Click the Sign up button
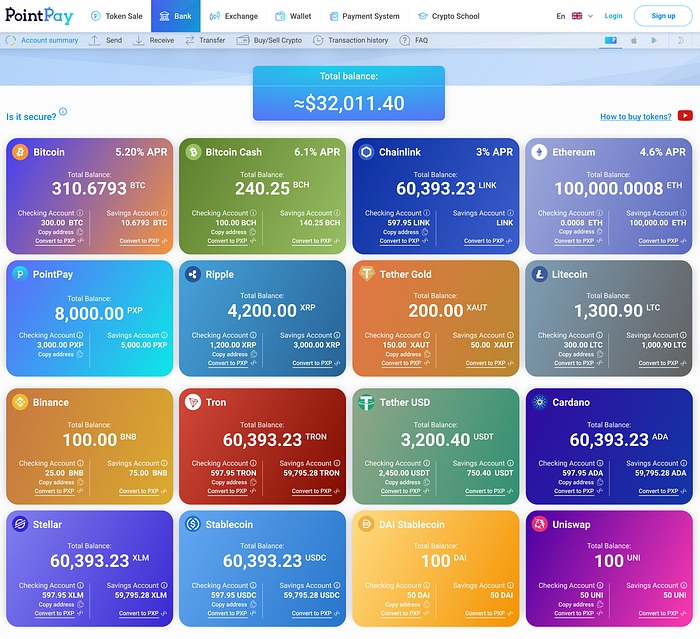The width and height of the screenshot is (700, 639). [663, 16]
